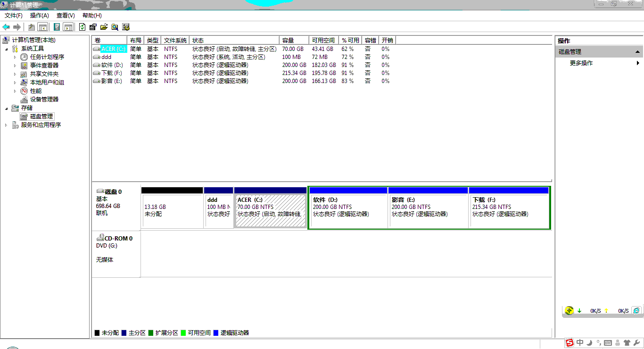The image size is (644, 349).
Task: Click the Internet Explorer icon in network widget
Action: pyautogui.click(x=637, y=310)
